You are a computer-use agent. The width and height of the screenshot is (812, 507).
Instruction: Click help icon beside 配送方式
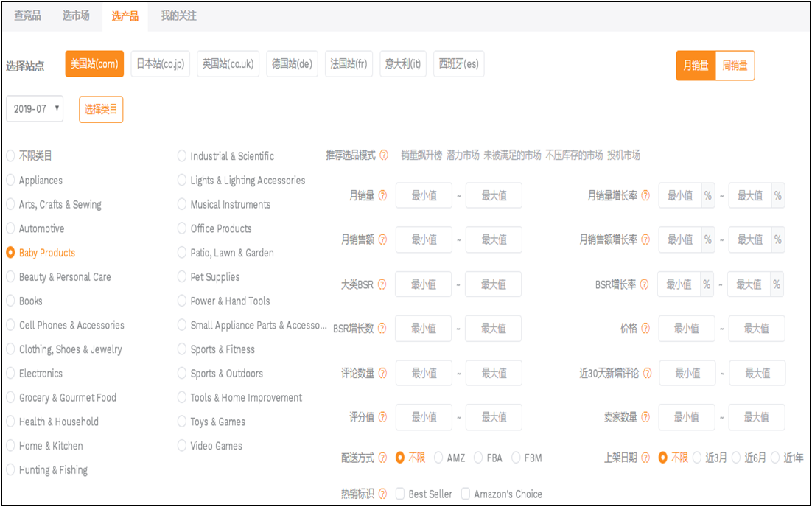[x=382, y=458]
